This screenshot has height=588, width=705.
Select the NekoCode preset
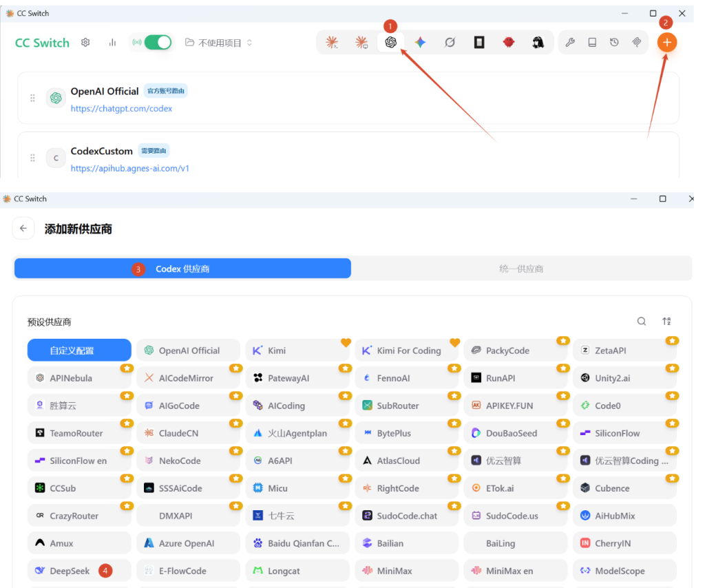(189, 461)
